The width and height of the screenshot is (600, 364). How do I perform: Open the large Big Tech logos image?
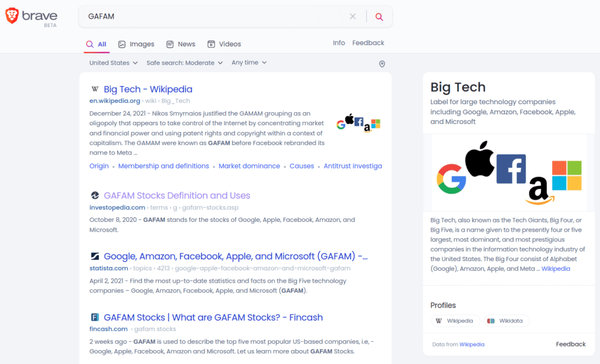pos(509,173)
